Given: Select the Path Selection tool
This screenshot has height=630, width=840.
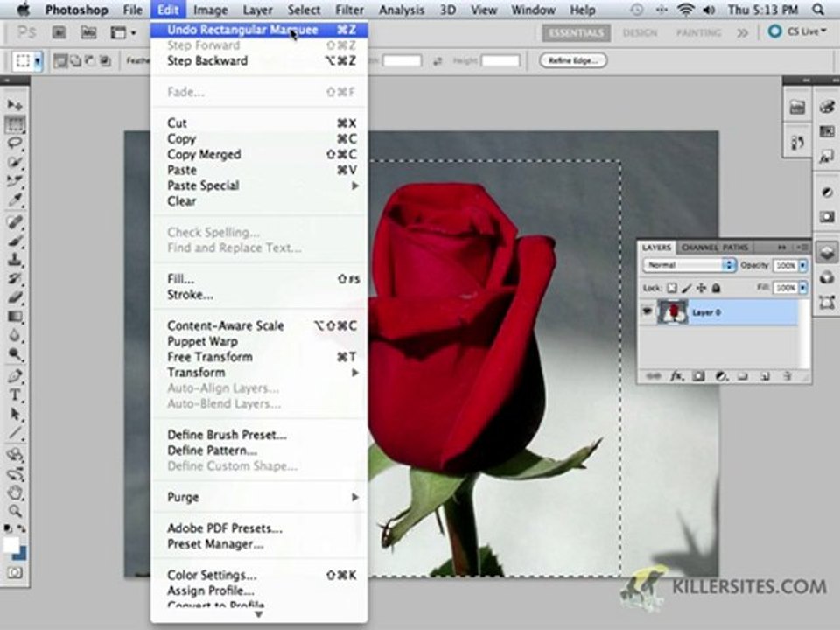Looking at the screenshot, I should [x=15, y=414].
